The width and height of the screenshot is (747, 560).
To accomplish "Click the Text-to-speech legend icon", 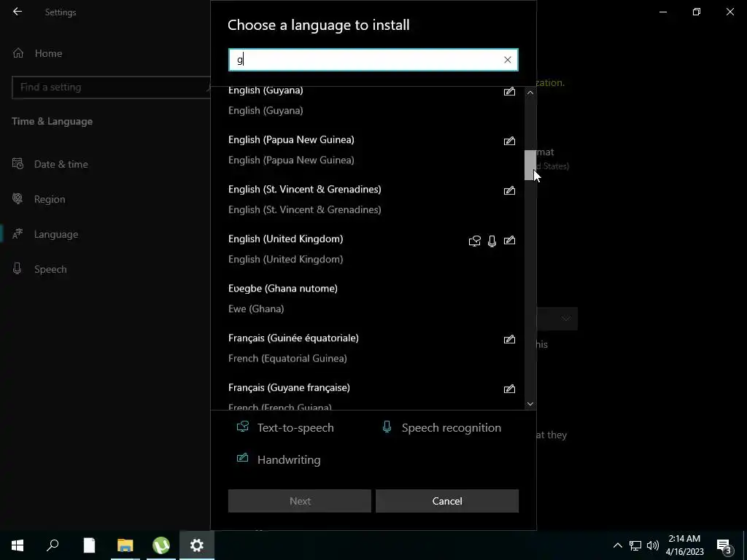I will point(242,426).
